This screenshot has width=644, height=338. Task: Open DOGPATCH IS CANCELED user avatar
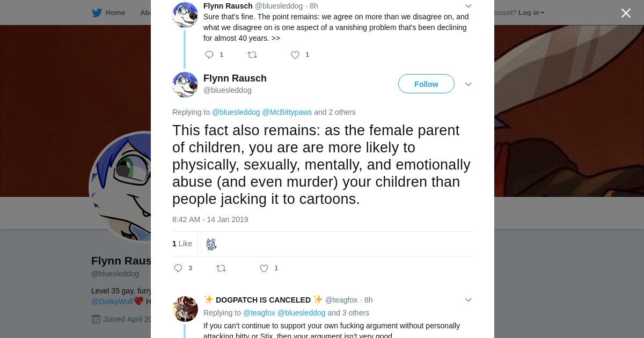point(185,309)
